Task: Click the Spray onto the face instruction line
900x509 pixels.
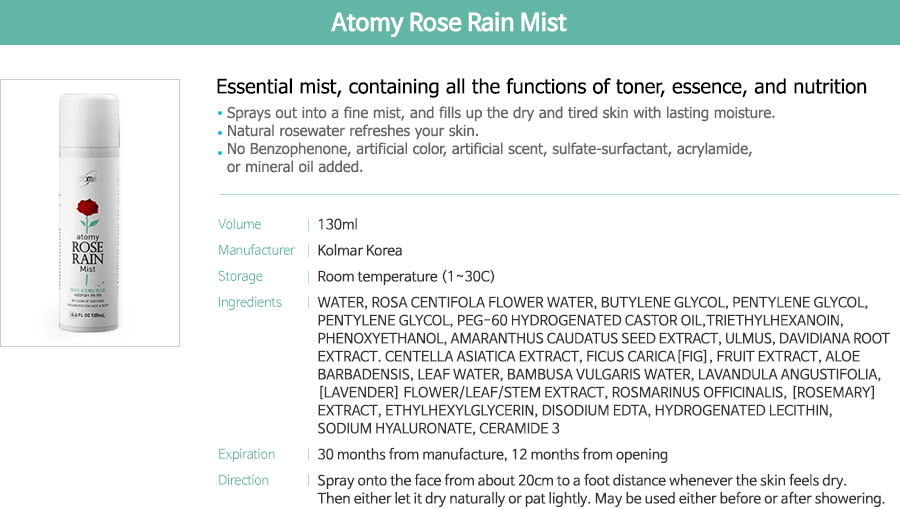Action: click(582, 480)
